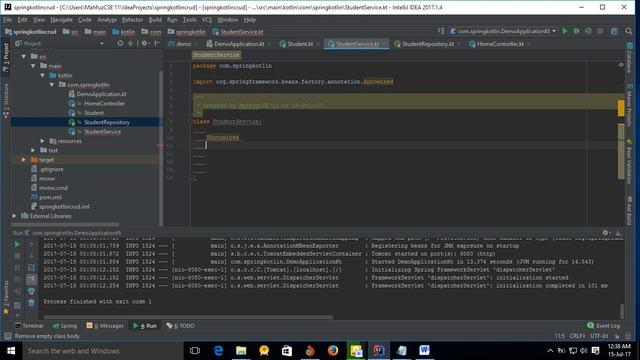Open File Explorer from taskbar
The height and width of the screenshot is (360, 640).
pyautogui.click(x=241, y=351)
